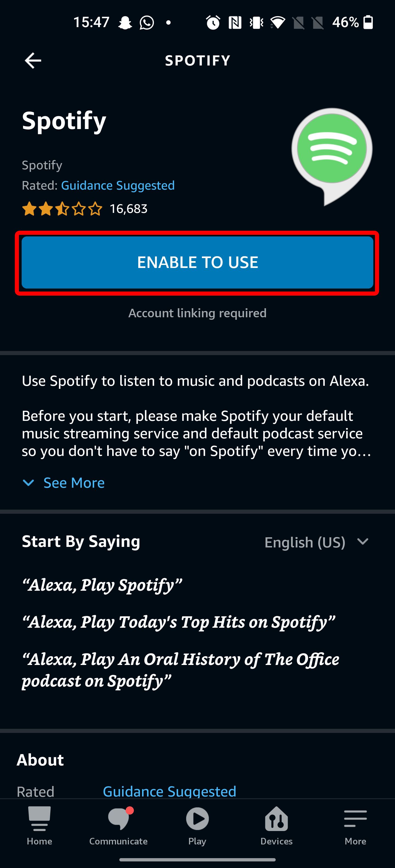Tap the Snapchat notification icon
395x868 pixels.
(125, 22)
